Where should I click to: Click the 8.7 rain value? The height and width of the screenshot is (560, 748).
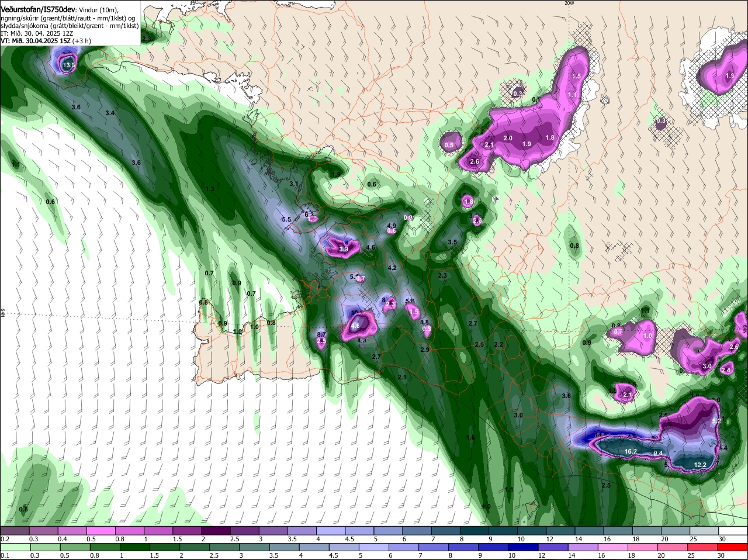tap(321, 334)
